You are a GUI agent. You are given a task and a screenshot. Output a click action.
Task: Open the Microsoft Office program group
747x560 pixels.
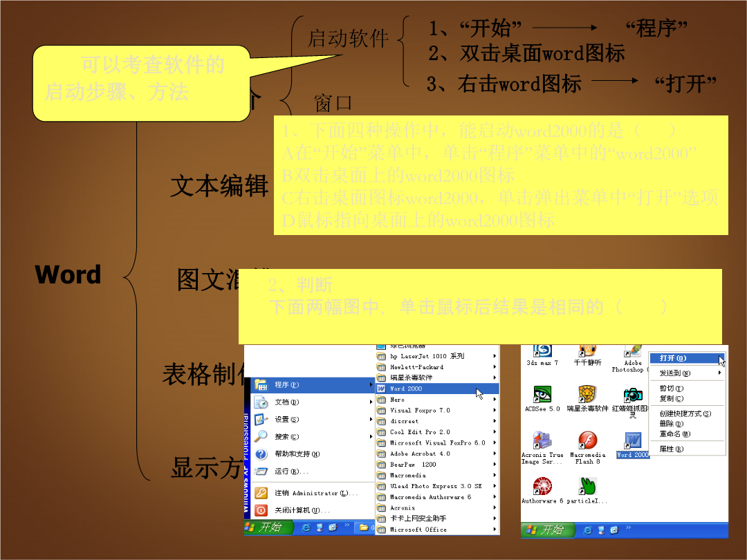click(x=437, y=530)
